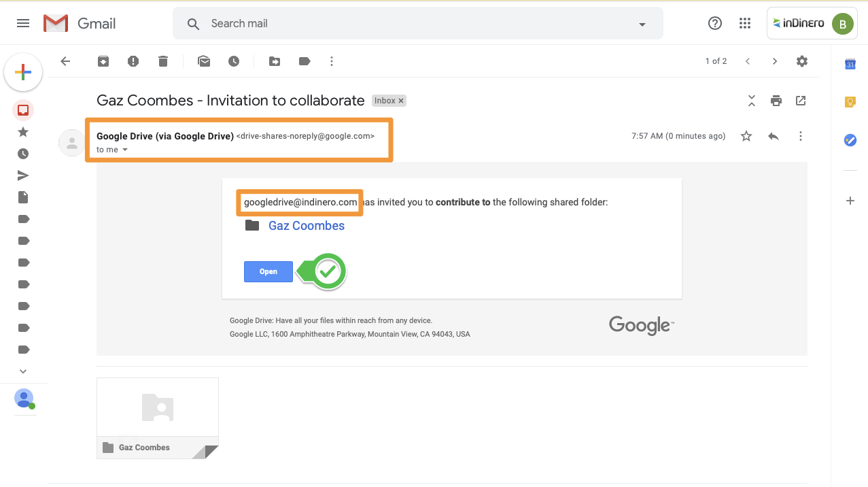Open the Inbox sidebar icon
The width and height of the screenshot is (868, 487).
coord(23,110)
